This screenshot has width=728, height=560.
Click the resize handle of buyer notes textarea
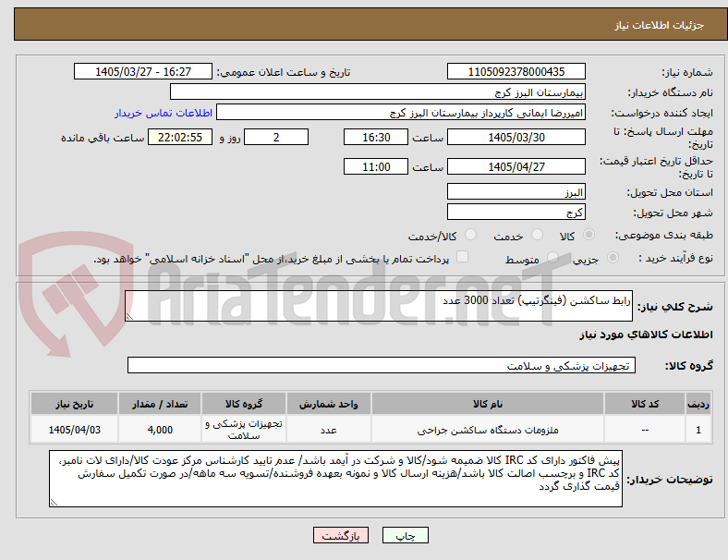click(54, 503)
